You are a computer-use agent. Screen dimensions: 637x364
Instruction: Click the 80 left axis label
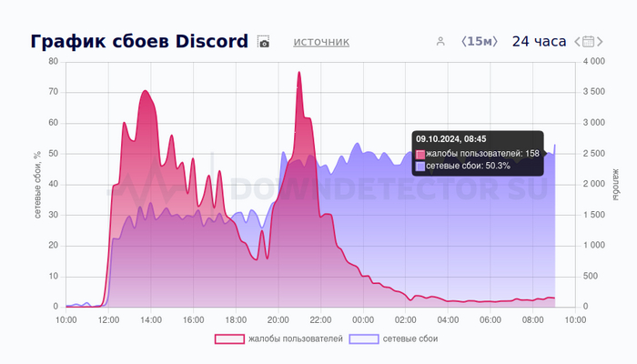coord(53,61)
